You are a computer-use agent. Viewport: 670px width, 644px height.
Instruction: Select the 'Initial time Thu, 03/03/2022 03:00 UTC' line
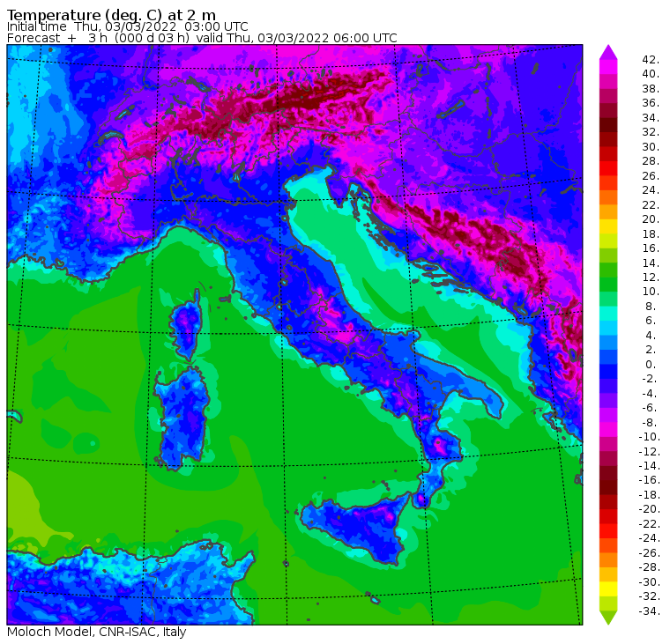pyautogui.click(x=127, y=26)
